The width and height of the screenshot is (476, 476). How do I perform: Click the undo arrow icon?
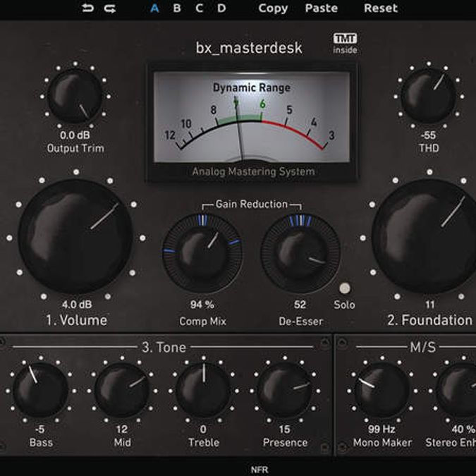tap(87, 8)
